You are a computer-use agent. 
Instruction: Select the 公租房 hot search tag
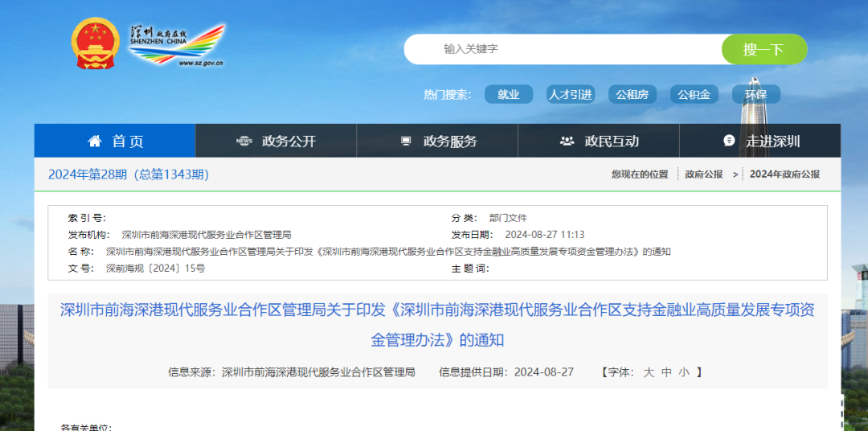tap(633, 94)
